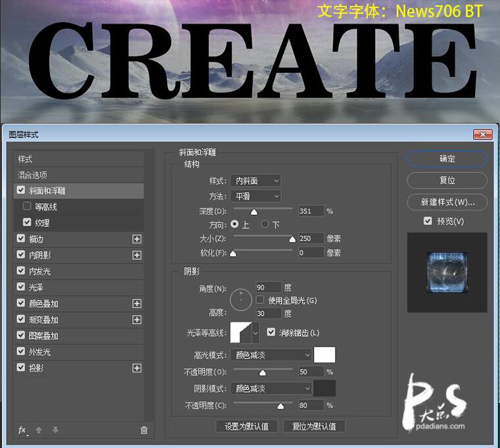Image resolution: width=500 pixels, height=448 pixels.
Task: Toggle the 渐变叠加 checkbox
Action: coord(21,319)
